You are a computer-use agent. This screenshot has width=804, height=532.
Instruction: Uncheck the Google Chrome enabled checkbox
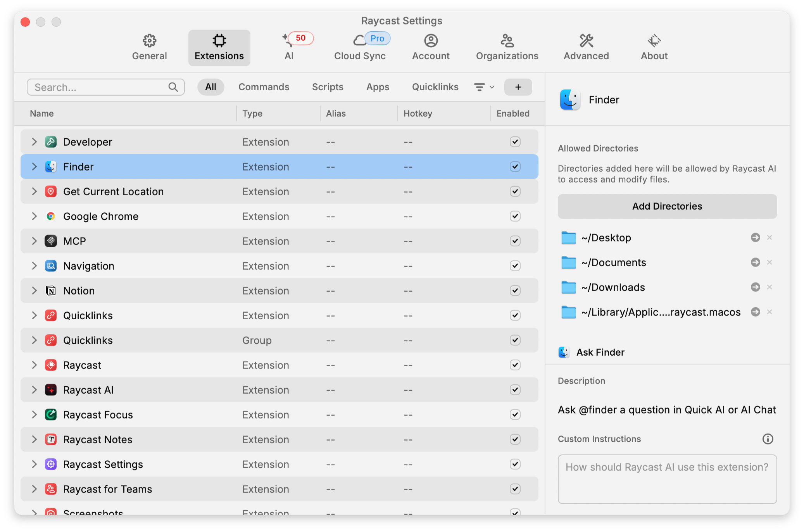[x=515, y=216]
